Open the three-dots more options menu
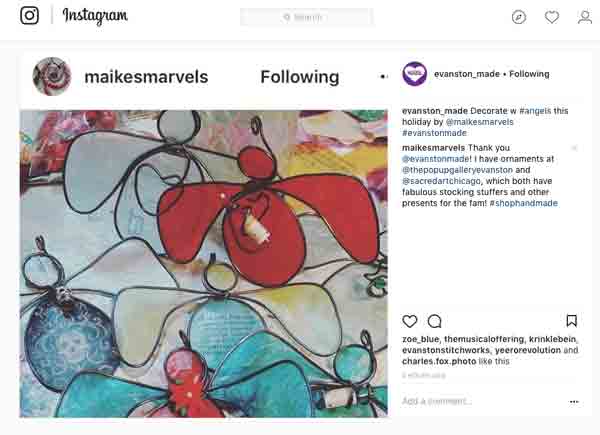600x435 pixels. 574,401
